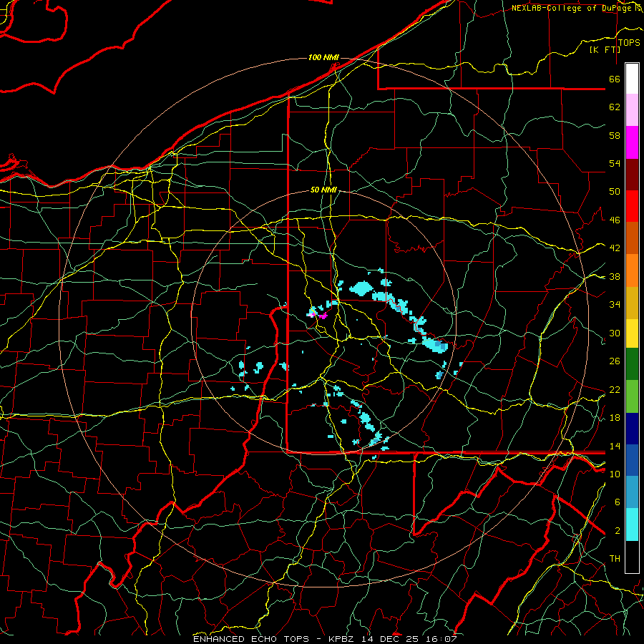Click the magenta 58 K FT legend swatch
The height and width of the screenshot is (644, 644).
[632, 142]
